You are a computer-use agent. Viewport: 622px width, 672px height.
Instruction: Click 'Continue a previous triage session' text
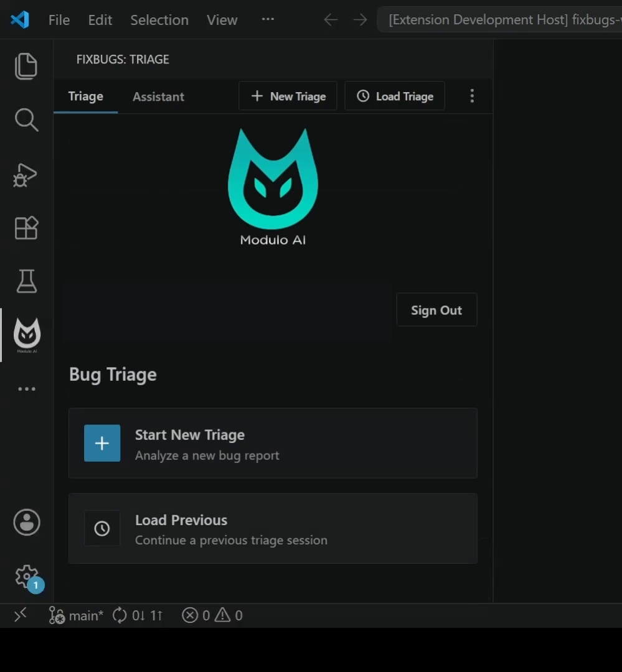tap(231, 540)
